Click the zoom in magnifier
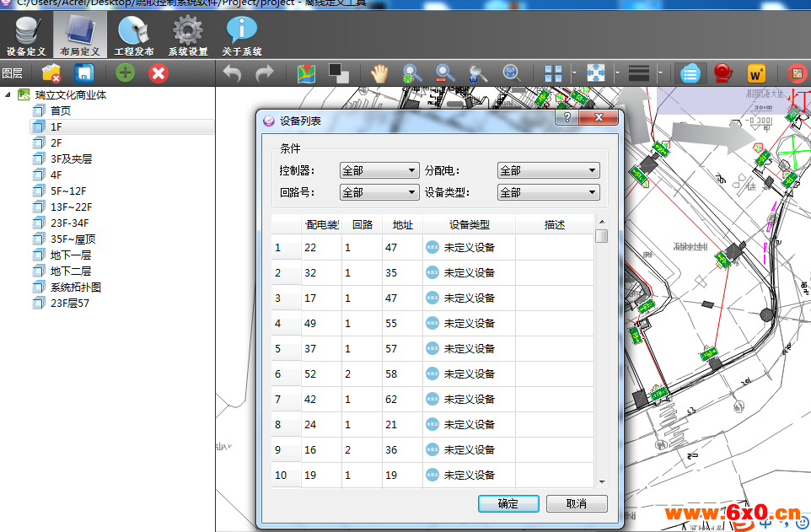 coord(411,73)
